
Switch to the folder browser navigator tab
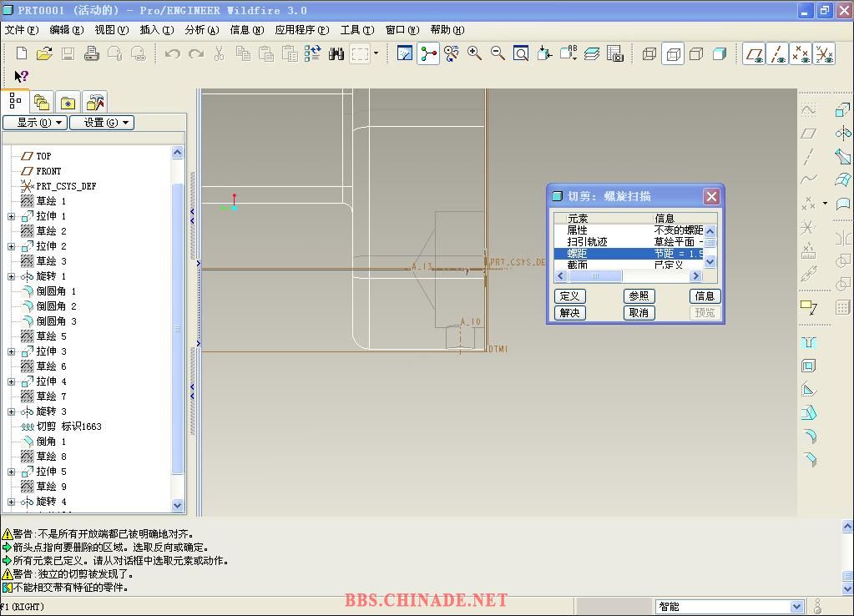pos(42,102)
